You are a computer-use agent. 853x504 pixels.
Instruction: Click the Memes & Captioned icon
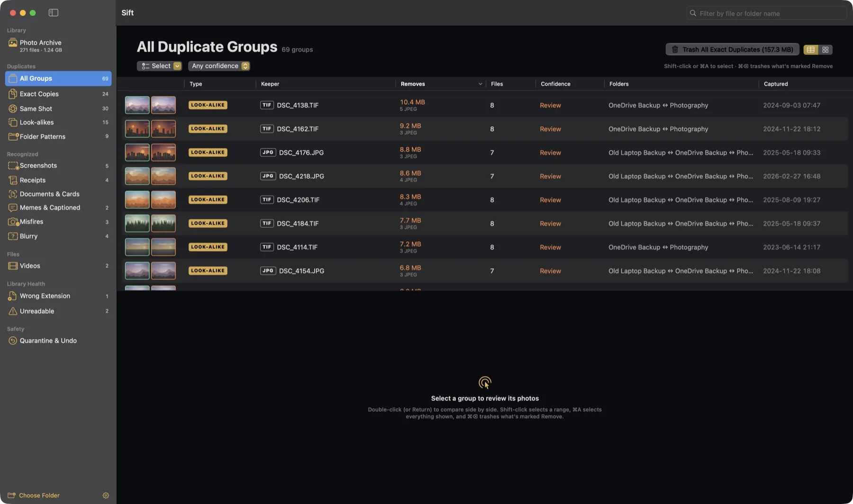coord(13,207)
